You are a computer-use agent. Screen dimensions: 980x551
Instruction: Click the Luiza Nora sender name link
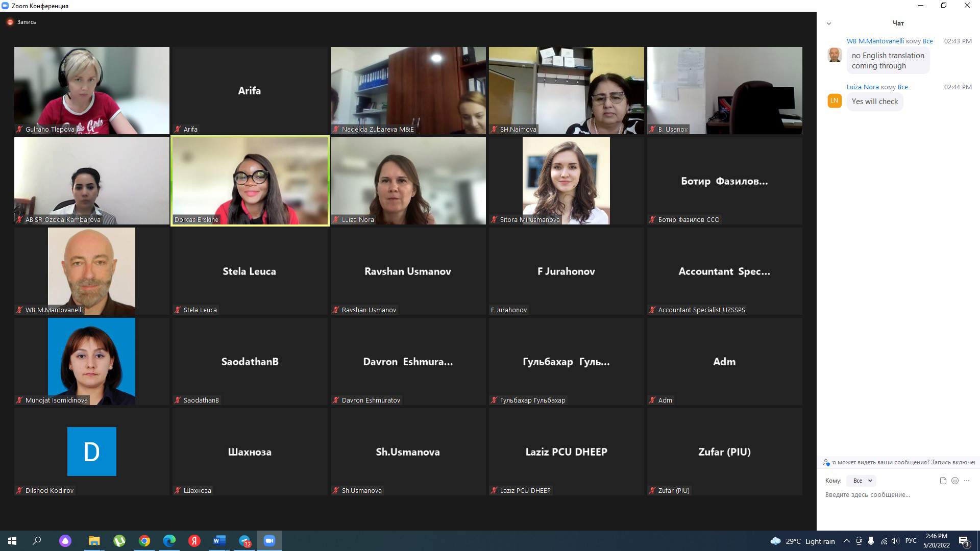tap(862, 87)
